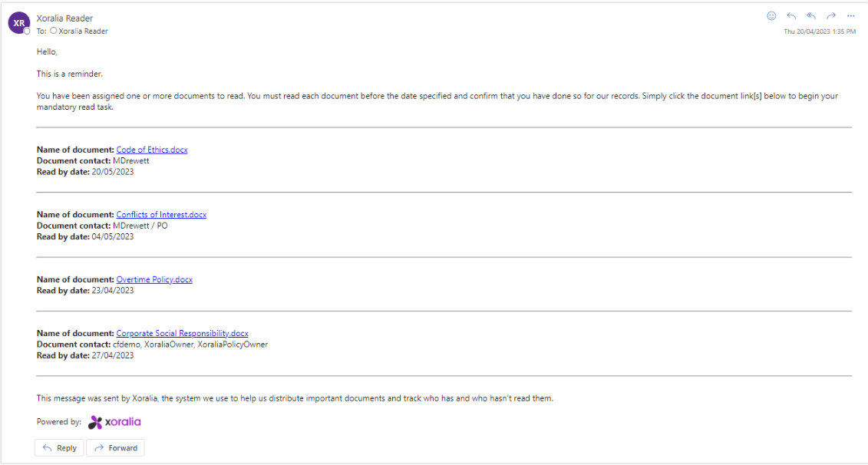Viewport: 868px width, 465px height.
Task: Click the 'Hello,' greeting text
Action: coord(47,51)
